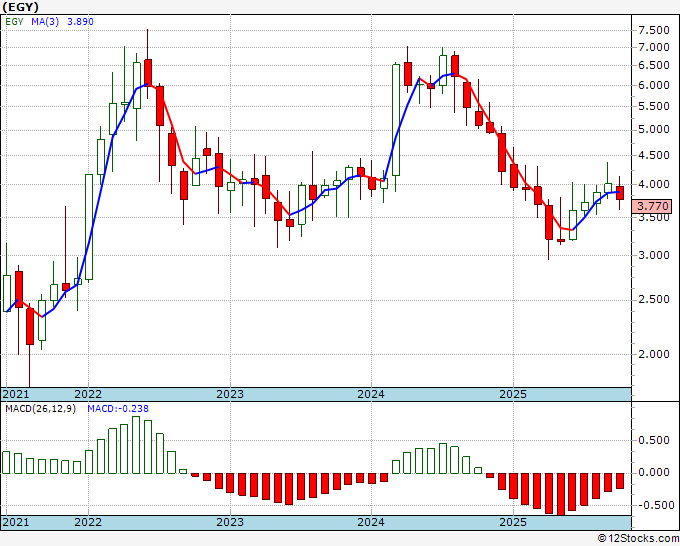
Task: Open the 12Stocks.com watermark link
Action: click(636, 538)
